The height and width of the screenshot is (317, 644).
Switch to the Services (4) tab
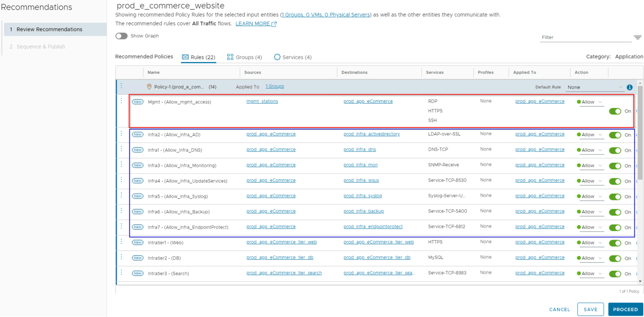click(x=293, y=57)
